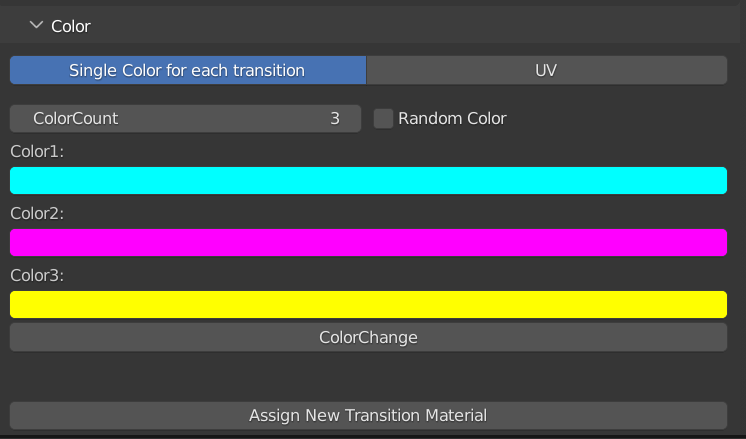Enable the Random Color checkbox
The width and height of the screenshot is (746, 439).
tap(383, 118)
